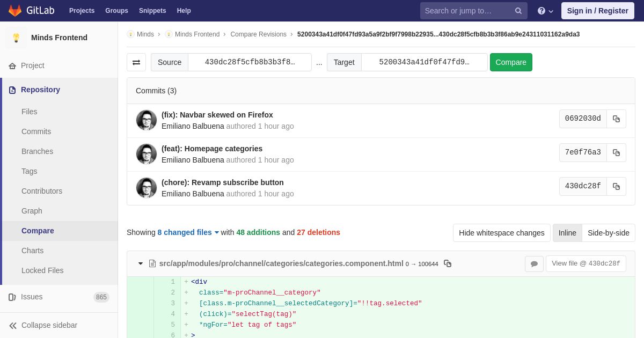644x338 pixels.
Task: Swap revisions with the arrows button
Action: coord(136,62)
